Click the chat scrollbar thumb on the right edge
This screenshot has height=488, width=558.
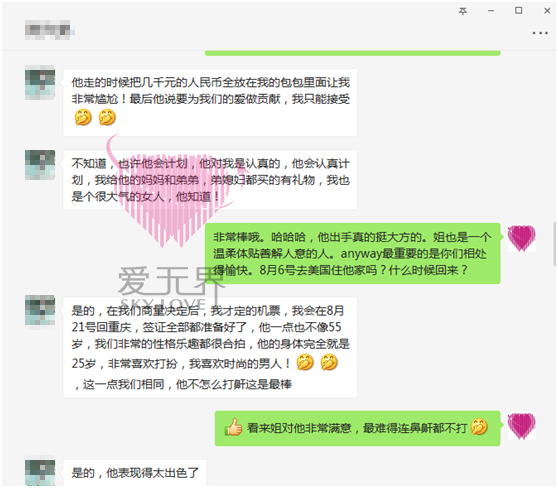coord(555,243)
